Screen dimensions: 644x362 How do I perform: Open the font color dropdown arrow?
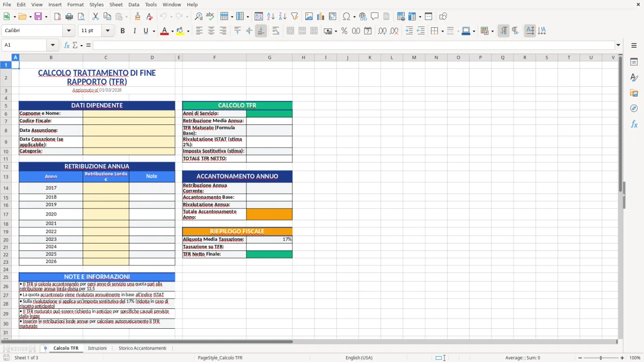click(172, 31)
